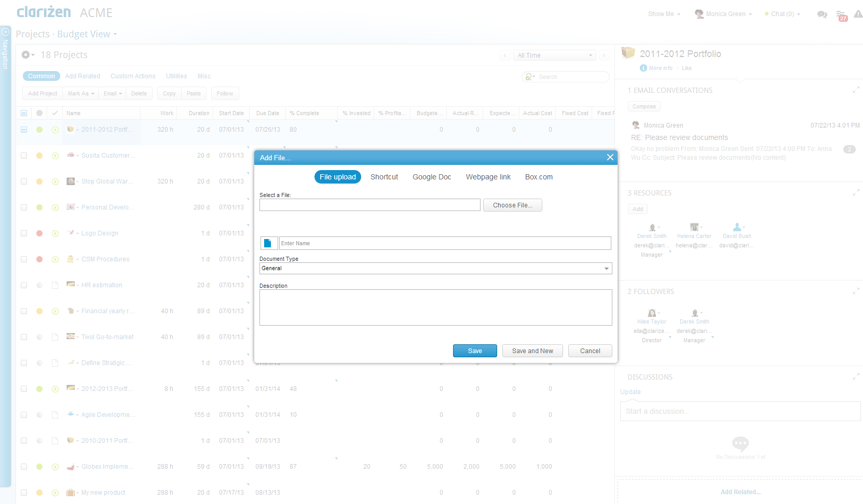Open the notifications icon with red badge
The width and height of the screenshot is (863, 504).
[x=841, y=16]
